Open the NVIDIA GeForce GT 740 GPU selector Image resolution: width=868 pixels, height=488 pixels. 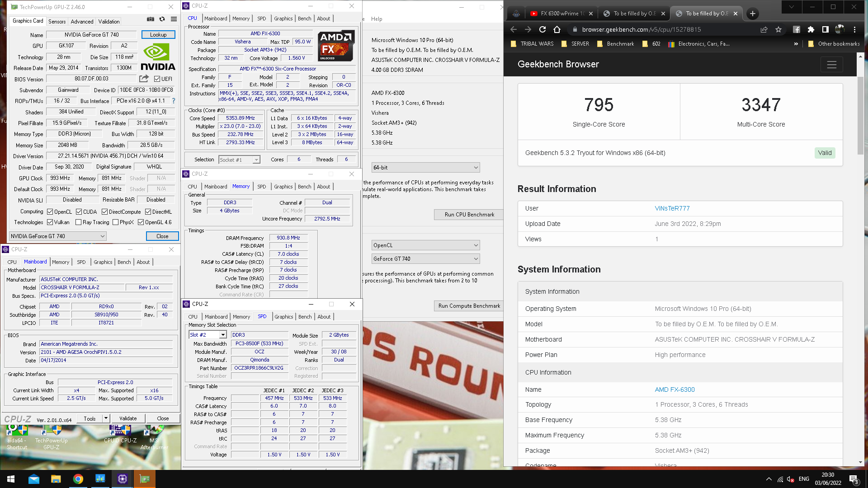click(x=58, y=236)
